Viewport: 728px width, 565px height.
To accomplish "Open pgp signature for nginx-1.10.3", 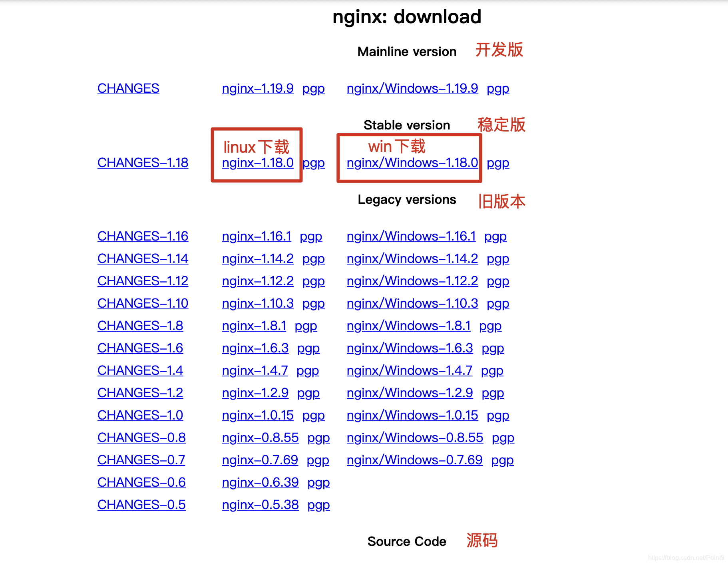I will point(313,303).
